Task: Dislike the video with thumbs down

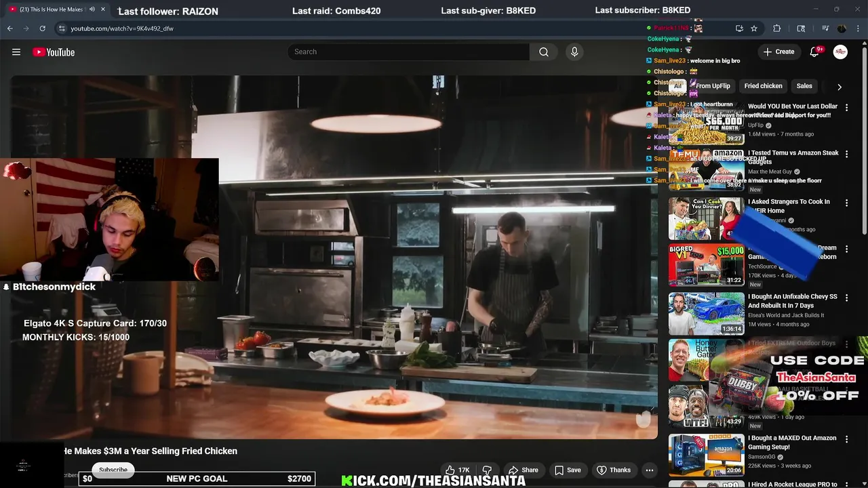Action: point(487,470)
